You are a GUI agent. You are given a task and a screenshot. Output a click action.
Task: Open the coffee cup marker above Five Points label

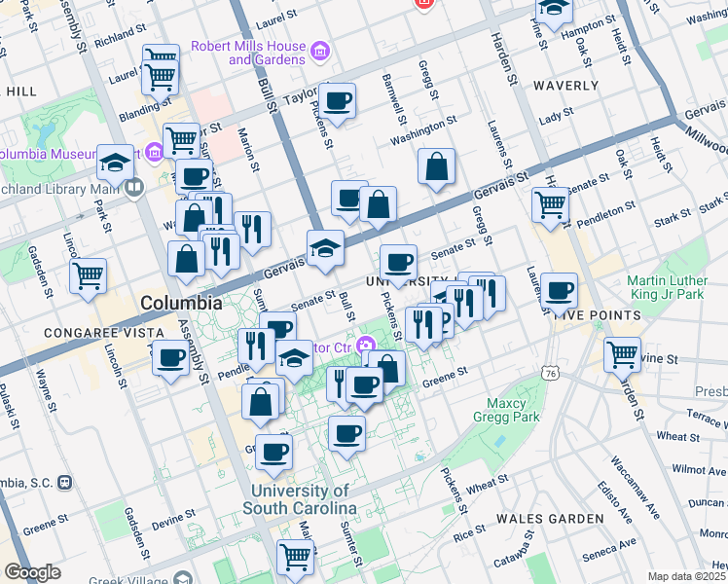point(560,292)
